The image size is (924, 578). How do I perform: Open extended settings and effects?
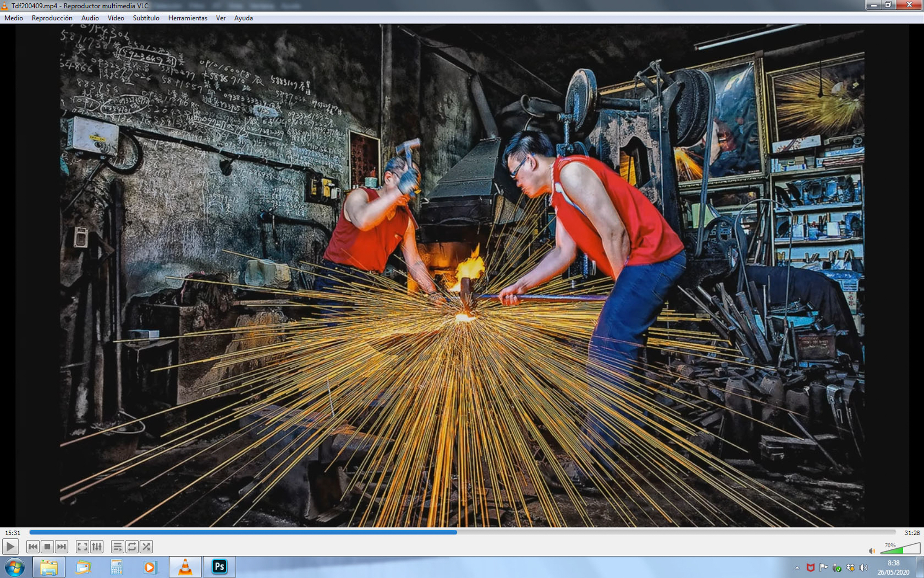(97, 547)
